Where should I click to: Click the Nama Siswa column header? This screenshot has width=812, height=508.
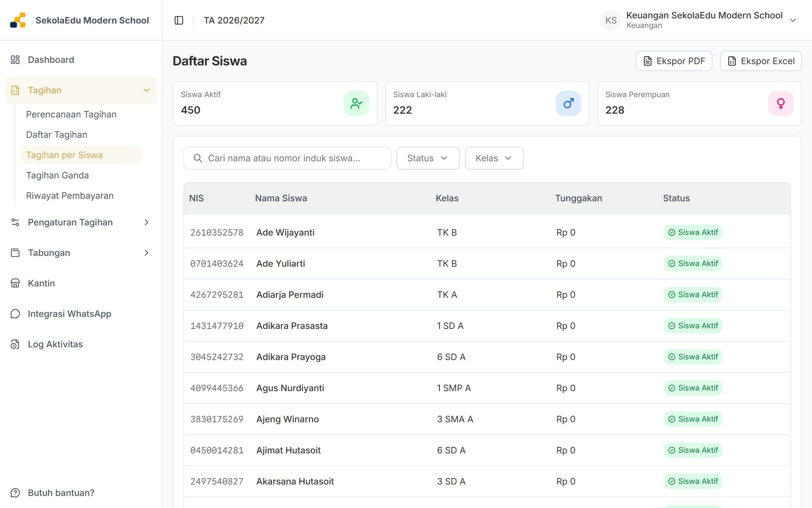click(x=281, y=198)
